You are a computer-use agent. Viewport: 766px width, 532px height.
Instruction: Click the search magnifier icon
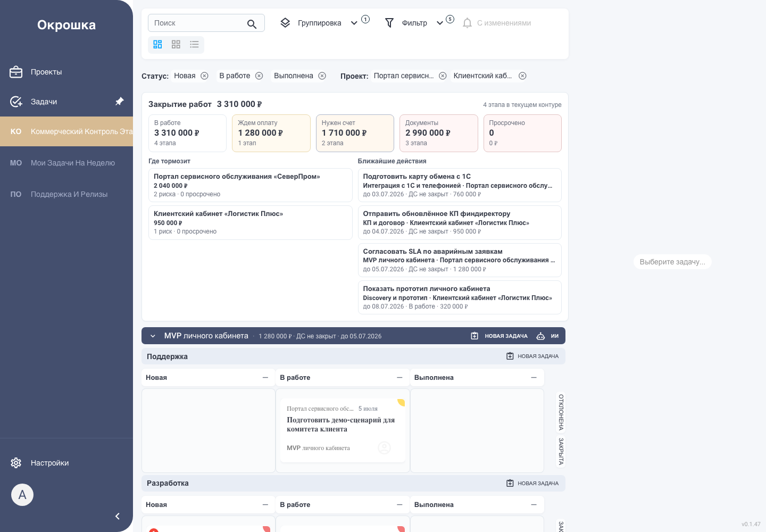(x=252, y=24)
